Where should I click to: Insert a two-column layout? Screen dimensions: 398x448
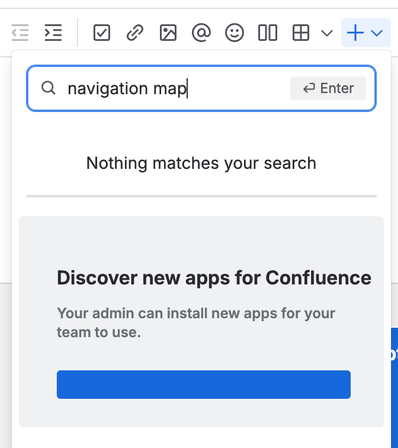pos(268,33)
